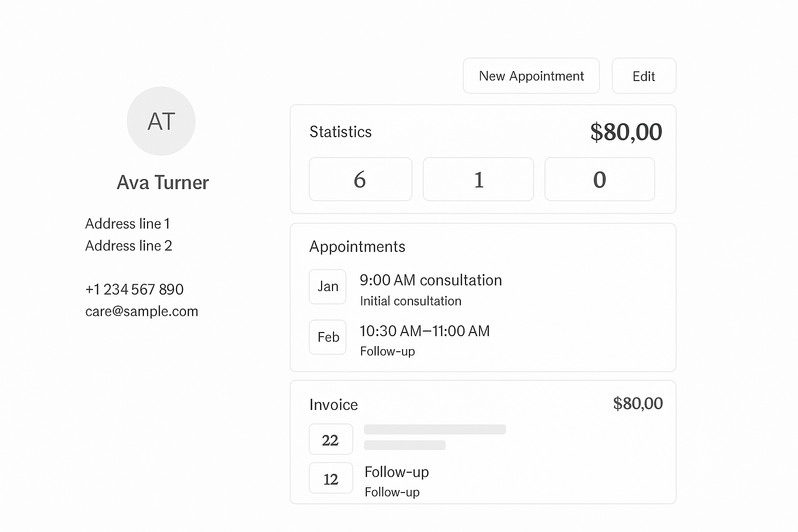This screenshot has width=798, height=532.
Task: Click the phone number +1 234 567 890
Action: click(x=134, y=289)
